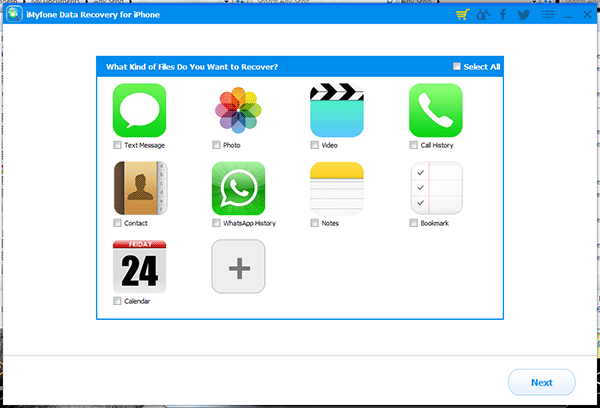
Task: Click the Calendar Friday 24 icon
Action: (140, 266)
